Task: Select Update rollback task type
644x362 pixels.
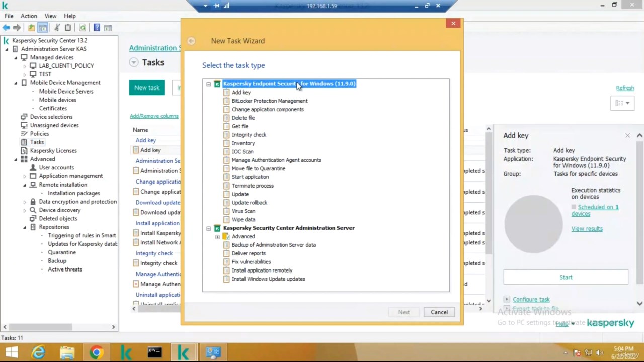Action: [x=250, y=203]
